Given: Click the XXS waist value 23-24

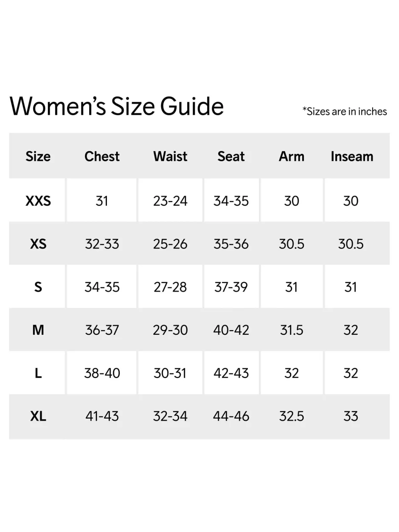Looking at the screenshot, I should [170, 201].
